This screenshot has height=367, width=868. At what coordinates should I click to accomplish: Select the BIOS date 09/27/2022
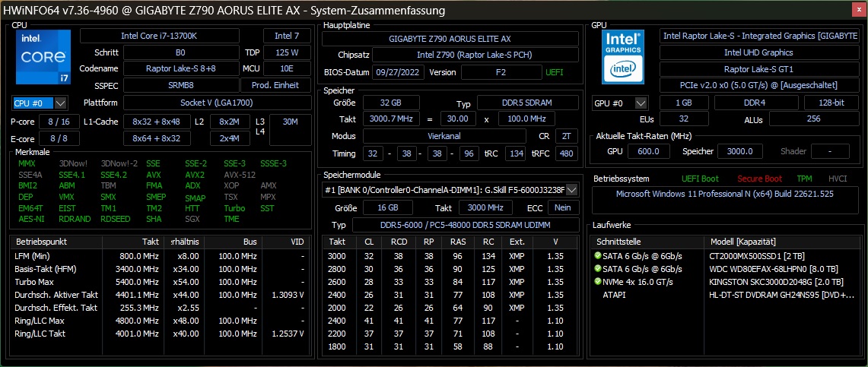[x=399, y=72]
